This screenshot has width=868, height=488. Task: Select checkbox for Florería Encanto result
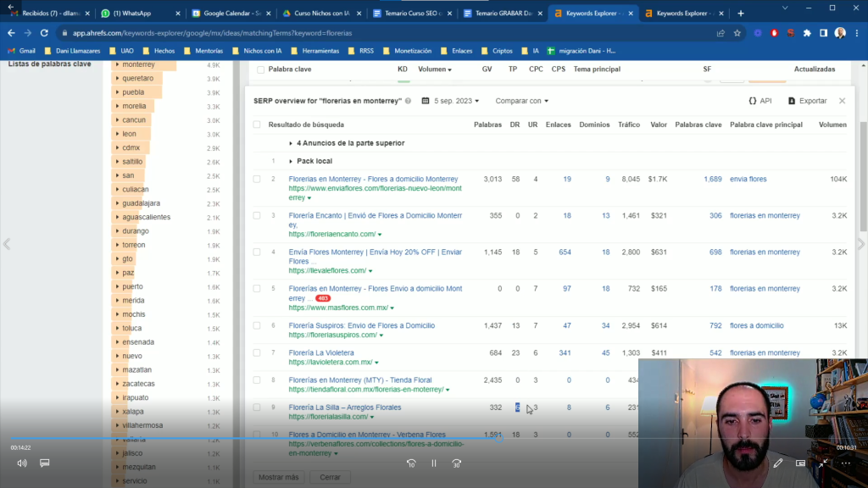[x=257, y=216]
